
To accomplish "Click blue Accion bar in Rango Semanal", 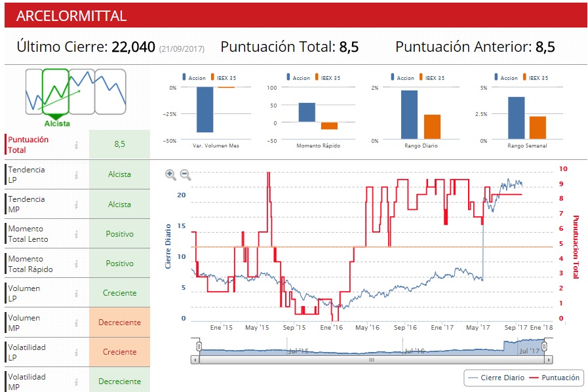I will [517, 118].
